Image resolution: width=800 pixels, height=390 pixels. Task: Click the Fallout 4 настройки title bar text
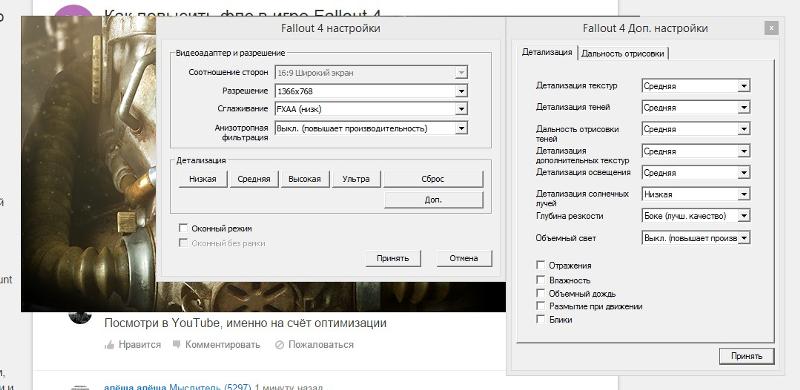click(331, 29)
